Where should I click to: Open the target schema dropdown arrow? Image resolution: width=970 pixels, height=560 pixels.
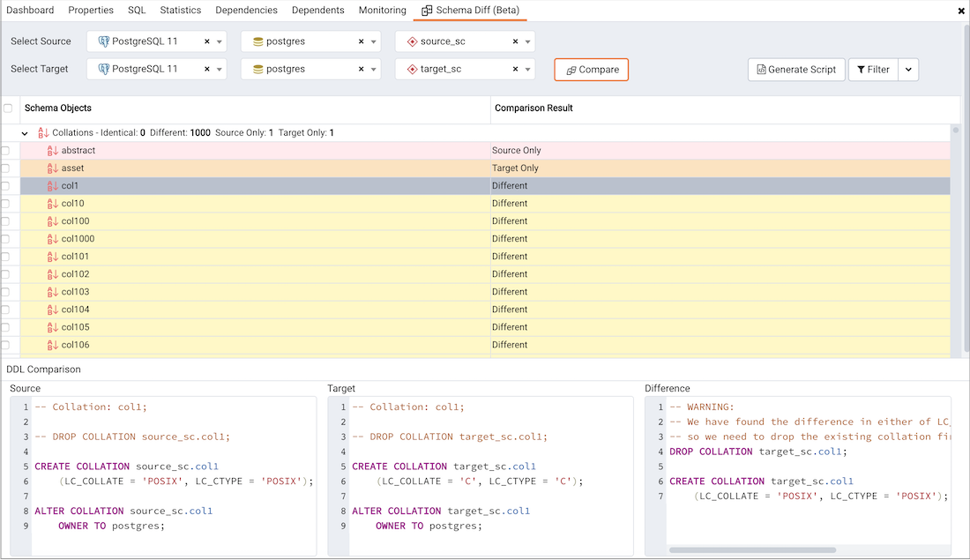click(527, 70)
